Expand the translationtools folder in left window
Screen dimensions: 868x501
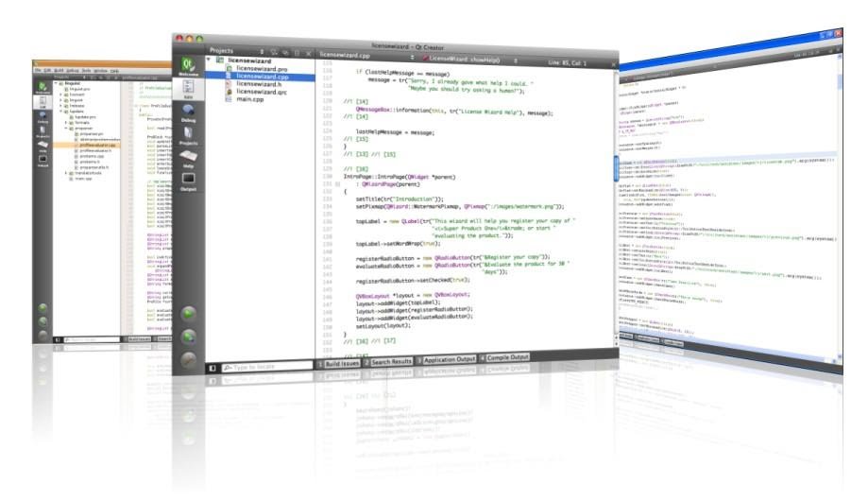(66, 173)
